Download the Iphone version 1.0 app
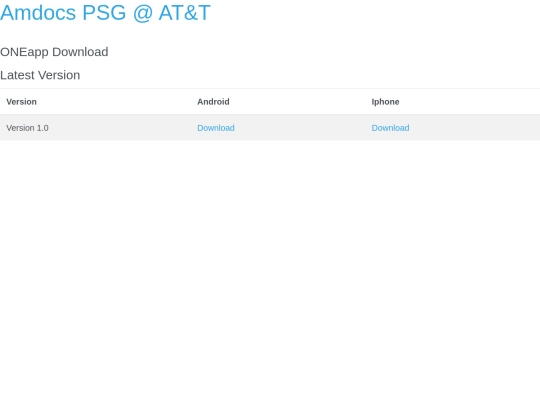The width and height of the screenshot is (540, 405). click(x=390, y=128)
